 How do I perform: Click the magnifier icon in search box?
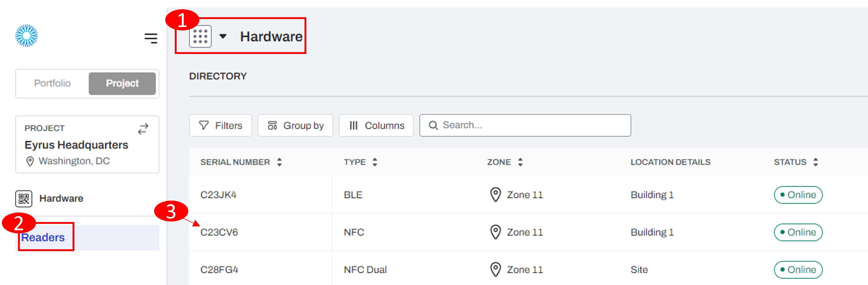433,125
